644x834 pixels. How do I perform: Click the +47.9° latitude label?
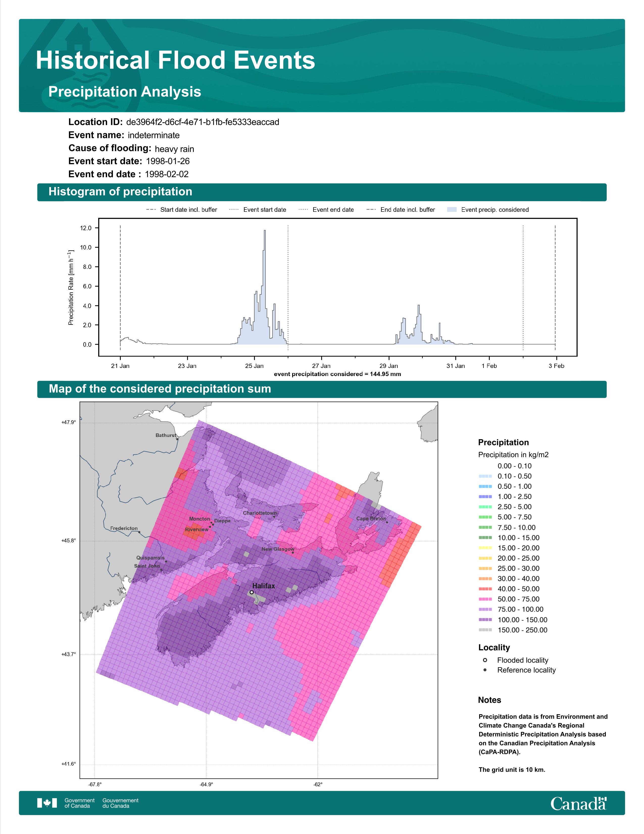69,422
